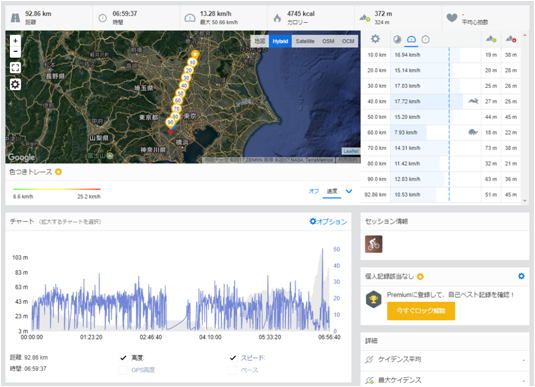Zoom in on the map
Screen dimensions: 535x387
pyautogui.click(x=15, y=41)
